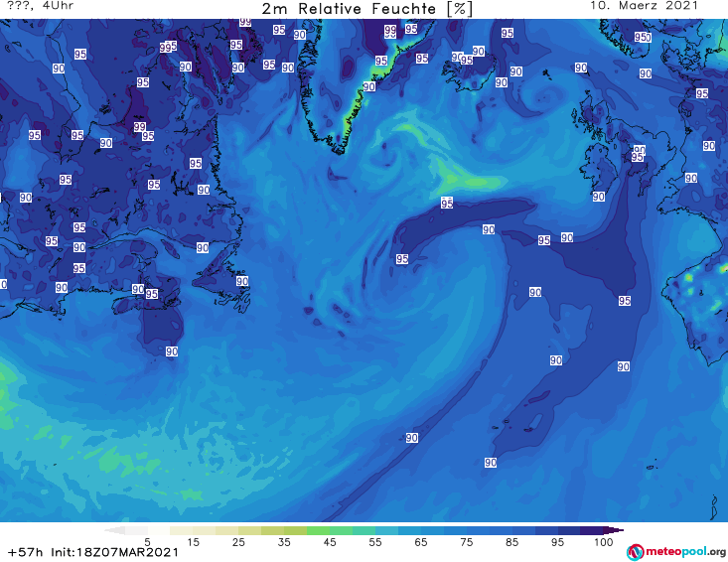Click the '???, 4Uhr' time label
728x562 pixels.
coord(41,6)
